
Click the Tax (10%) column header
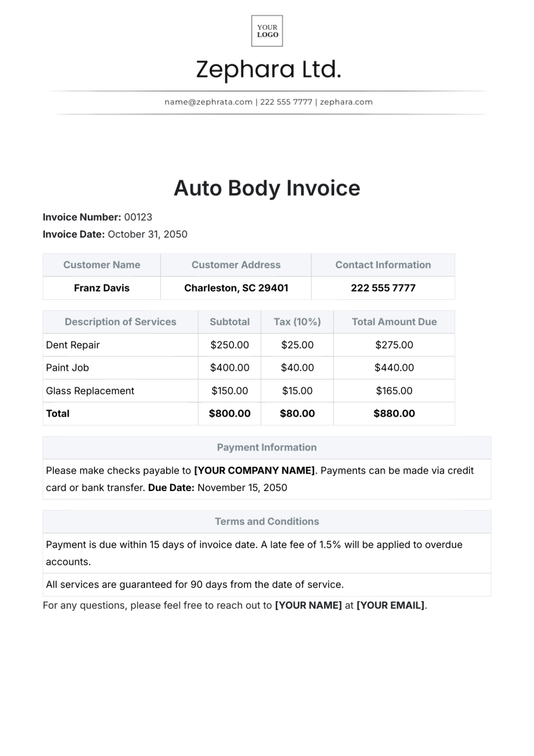point(297,322)
